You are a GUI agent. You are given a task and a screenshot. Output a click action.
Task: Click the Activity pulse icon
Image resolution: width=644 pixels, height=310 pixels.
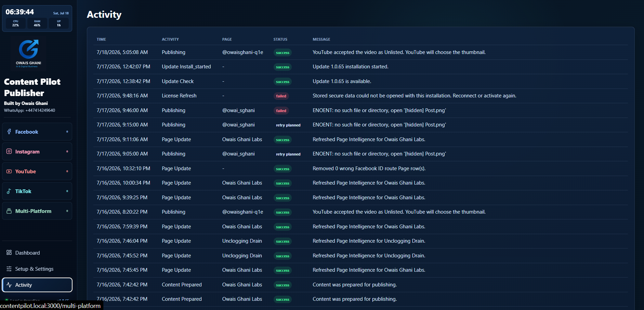click(9, 285)
